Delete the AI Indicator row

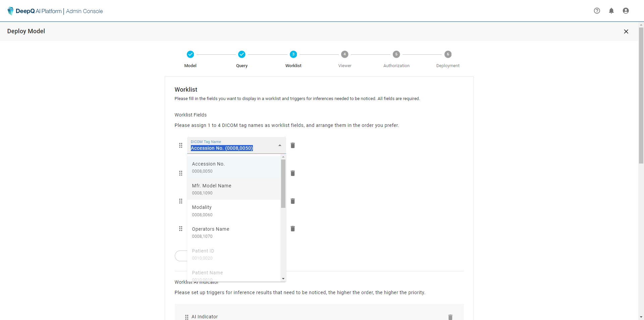450,317
